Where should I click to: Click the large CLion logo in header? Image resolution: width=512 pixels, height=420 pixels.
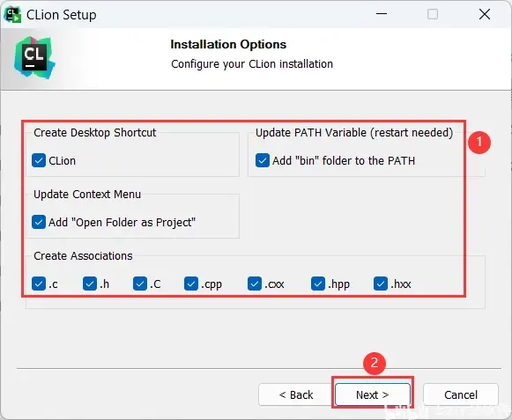pos(34,57)
